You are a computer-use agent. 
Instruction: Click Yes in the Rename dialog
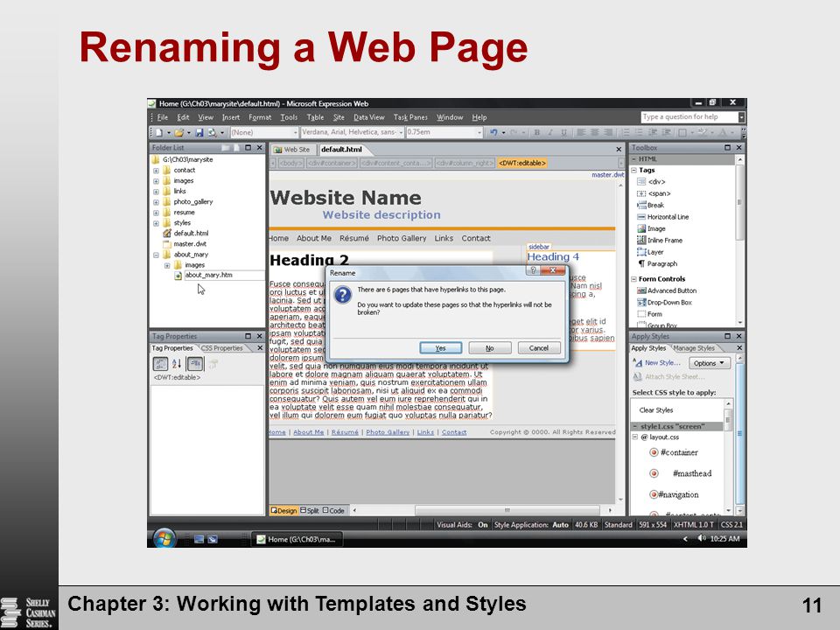click(440, 348)
